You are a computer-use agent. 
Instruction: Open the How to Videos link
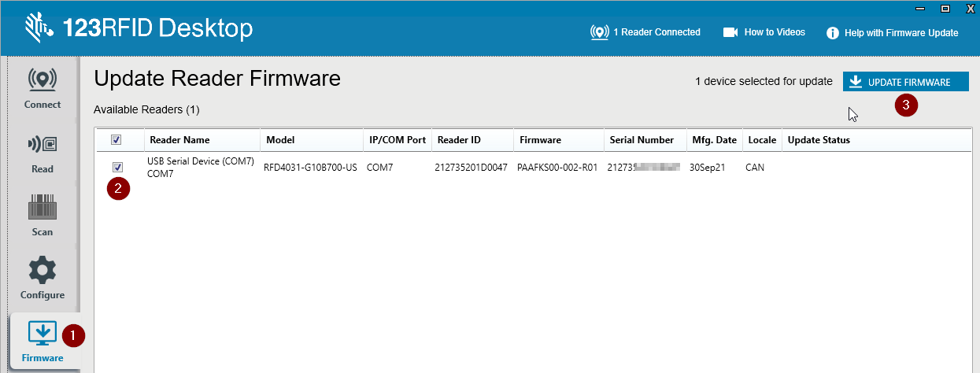click(775, 32)
